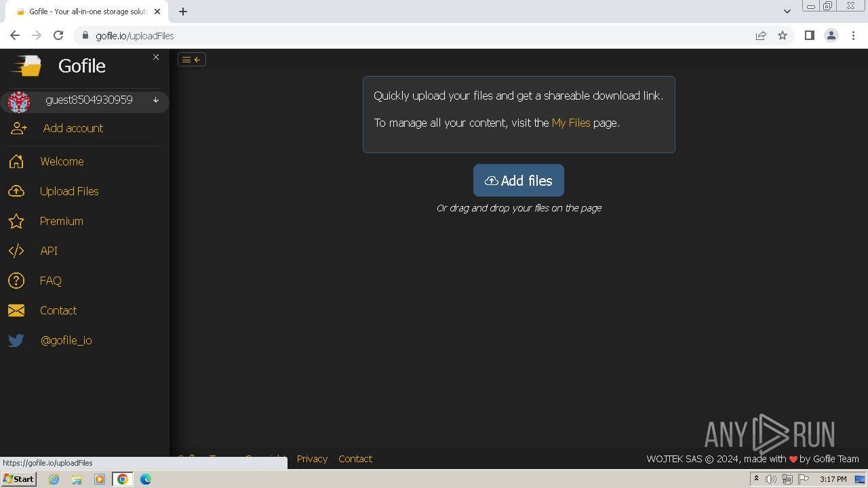The image size is (868, 488).
Task: Open the API menu item
Action: point(49,251)
